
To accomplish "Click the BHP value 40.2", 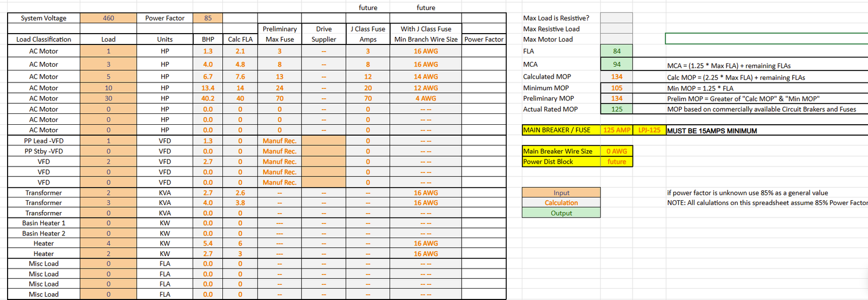I will click(x=208, y=98).
